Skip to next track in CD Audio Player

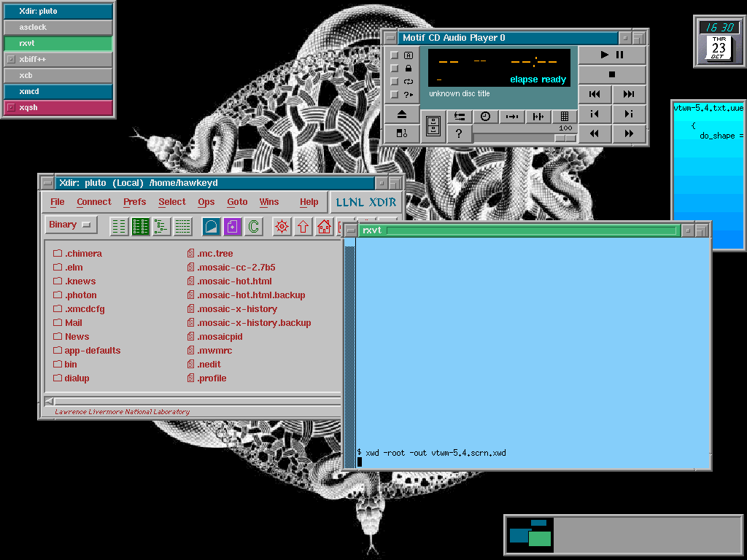click(x=629, y=94)
